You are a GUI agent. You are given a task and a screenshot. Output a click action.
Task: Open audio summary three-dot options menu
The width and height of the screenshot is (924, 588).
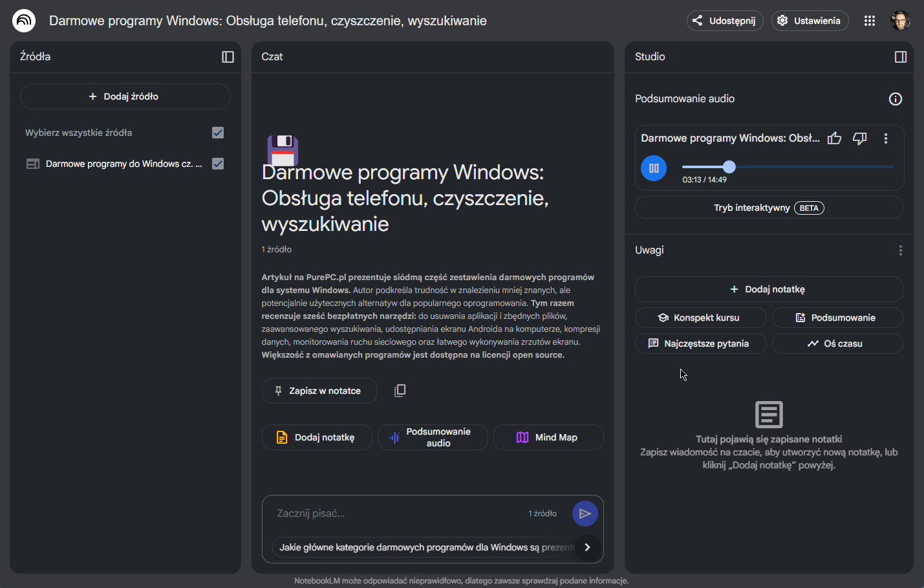[x=885, y=138]
